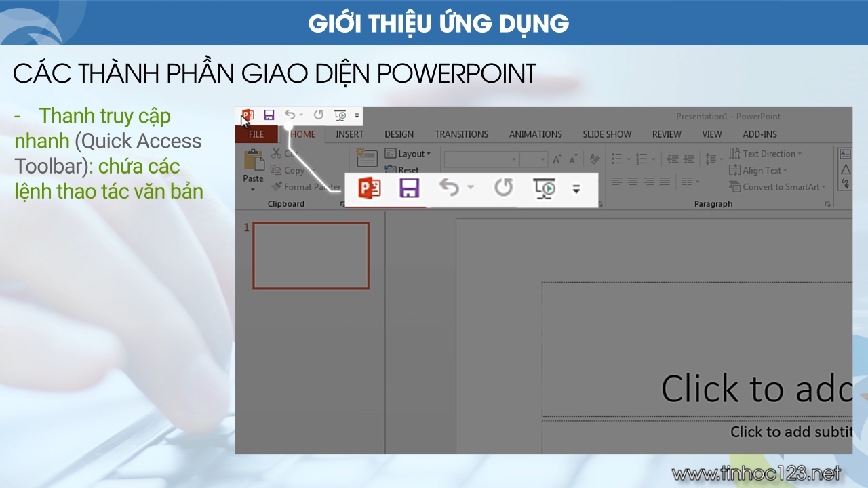Screen dimensions: 868x488
Task: Toggle Center text alignment
Action: point(633,182)
